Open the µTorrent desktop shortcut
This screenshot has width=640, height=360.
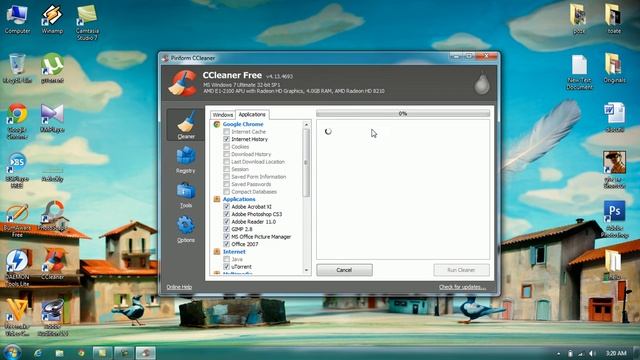pos(52,69)
